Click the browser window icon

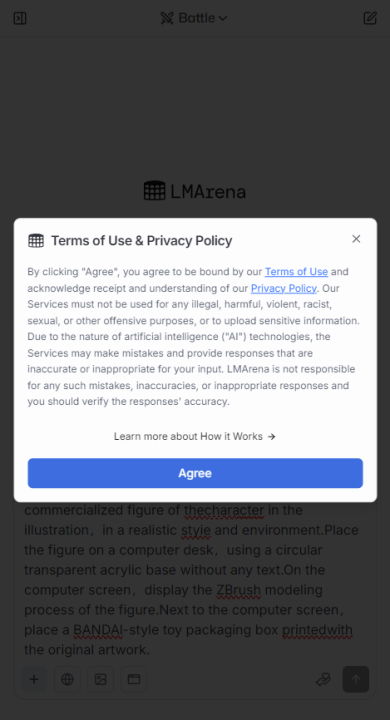coord(134,679)
